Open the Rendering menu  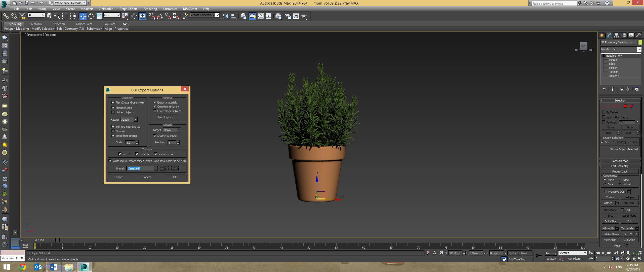150,9
